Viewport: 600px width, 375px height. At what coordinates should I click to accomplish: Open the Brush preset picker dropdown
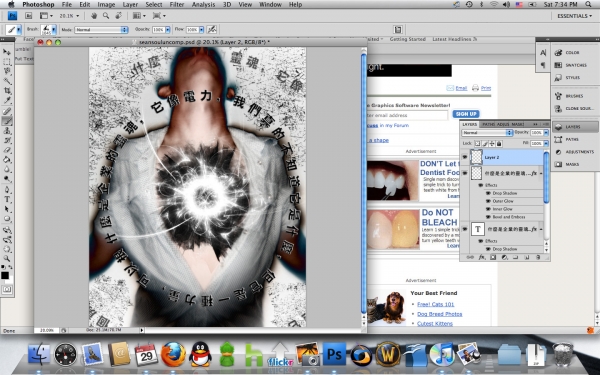tap(54, 29)
